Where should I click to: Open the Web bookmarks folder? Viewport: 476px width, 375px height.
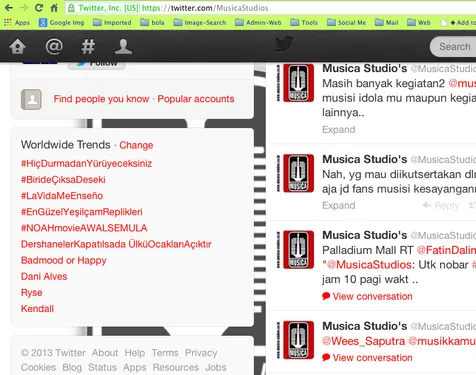click(x=419, y=22)
